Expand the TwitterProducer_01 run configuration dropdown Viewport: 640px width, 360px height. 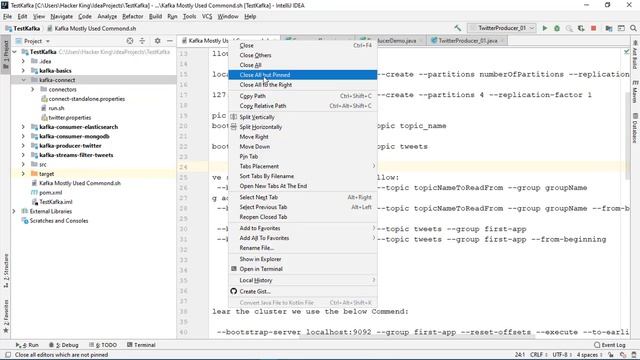tap(502, 28)
